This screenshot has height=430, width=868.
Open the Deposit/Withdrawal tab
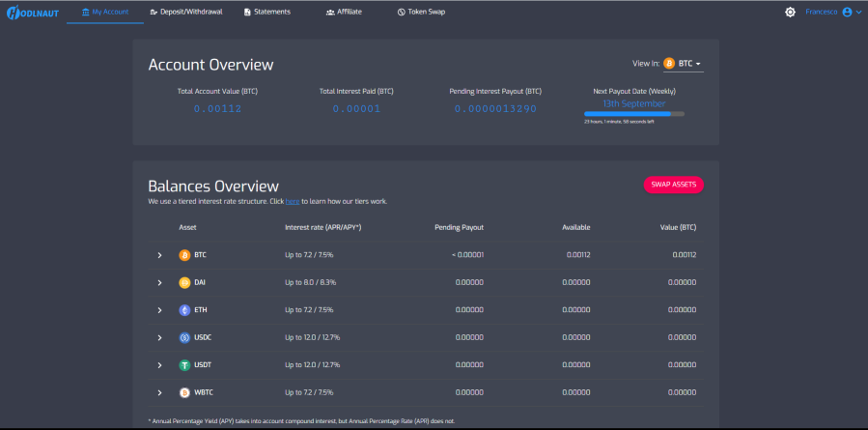pos(186,13)
